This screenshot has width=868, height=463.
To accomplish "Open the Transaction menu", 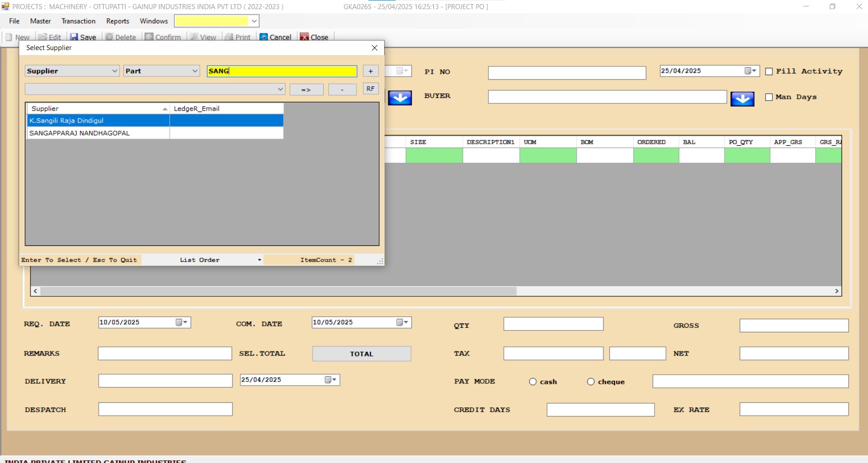I will (x=78, y=21).
